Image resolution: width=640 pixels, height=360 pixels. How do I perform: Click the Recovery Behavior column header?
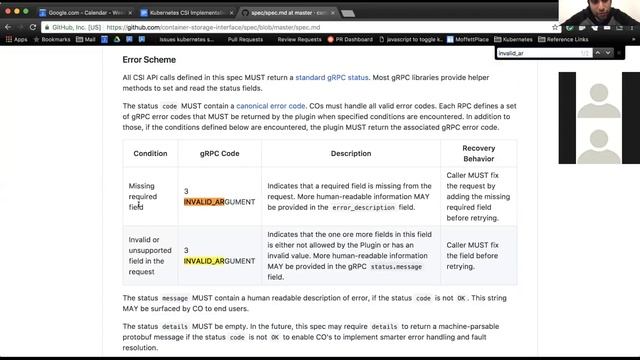[x=478, y=153]
